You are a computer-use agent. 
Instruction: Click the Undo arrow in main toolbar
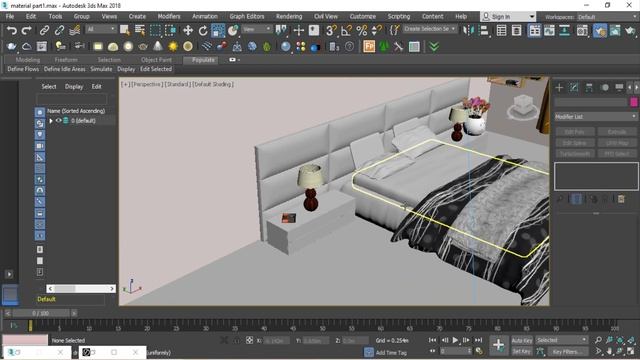pyautogui.click(x=12, y=30)
